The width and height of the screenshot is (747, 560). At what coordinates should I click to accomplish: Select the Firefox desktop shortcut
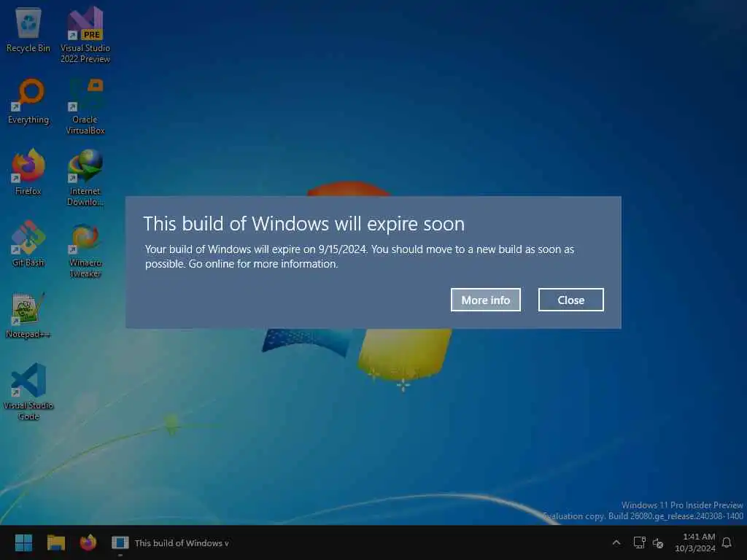(x=28, y=172)
